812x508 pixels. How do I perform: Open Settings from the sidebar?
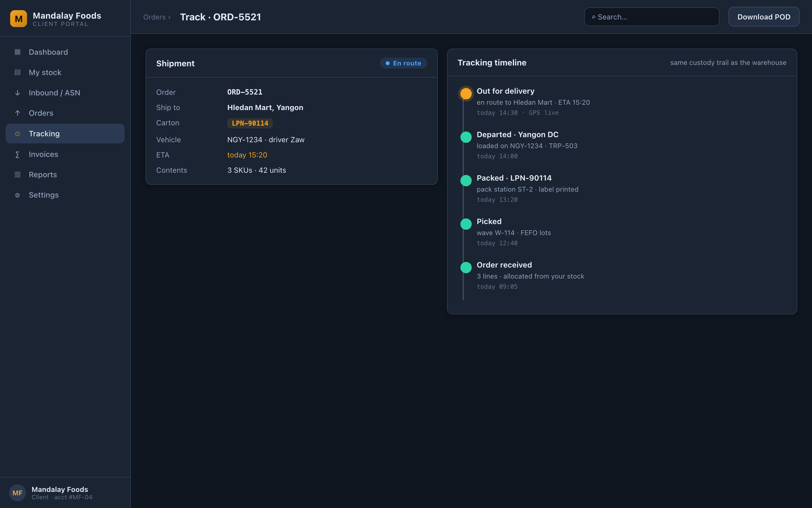click(65, 195)
